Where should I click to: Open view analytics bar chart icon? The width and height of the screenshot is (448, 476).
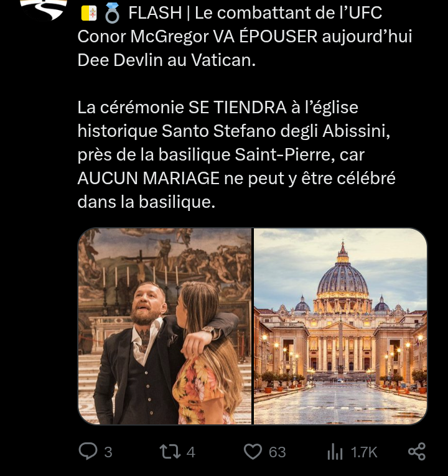tap(335, 452)
